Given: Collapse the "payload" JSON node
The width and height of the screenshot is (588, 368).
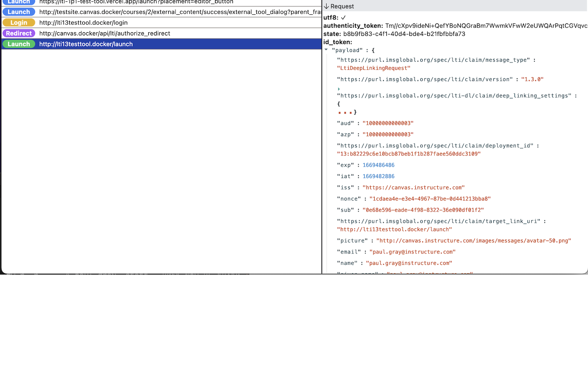Looking at the screenshot, I should click(x=326, y=50).
